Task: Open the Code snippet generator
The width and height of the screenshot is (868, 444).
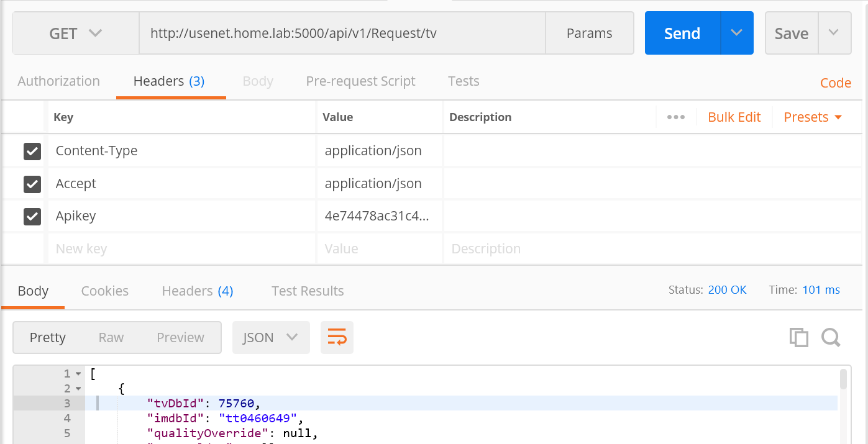Action: point(835,82)
